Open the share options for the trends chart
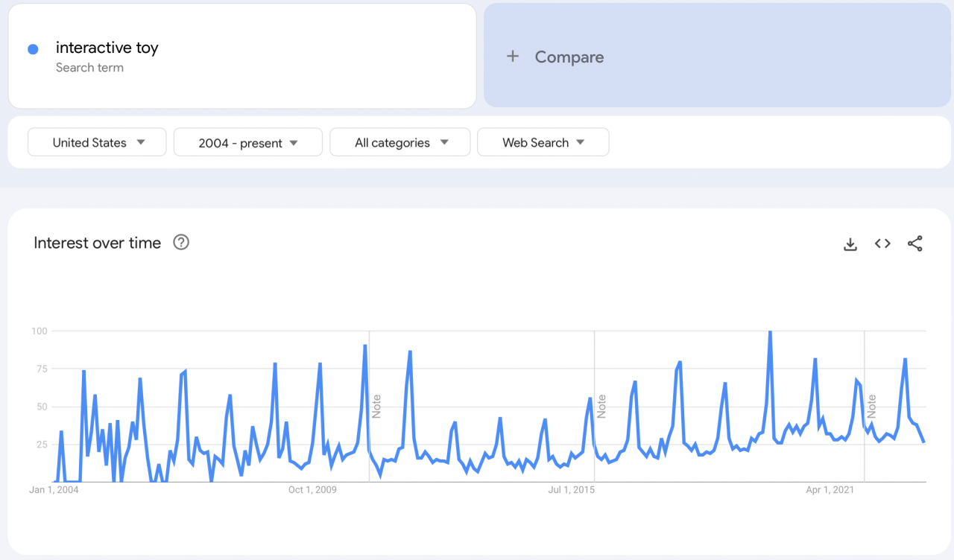This screenshot has width=954, height=560. point(915,244)
